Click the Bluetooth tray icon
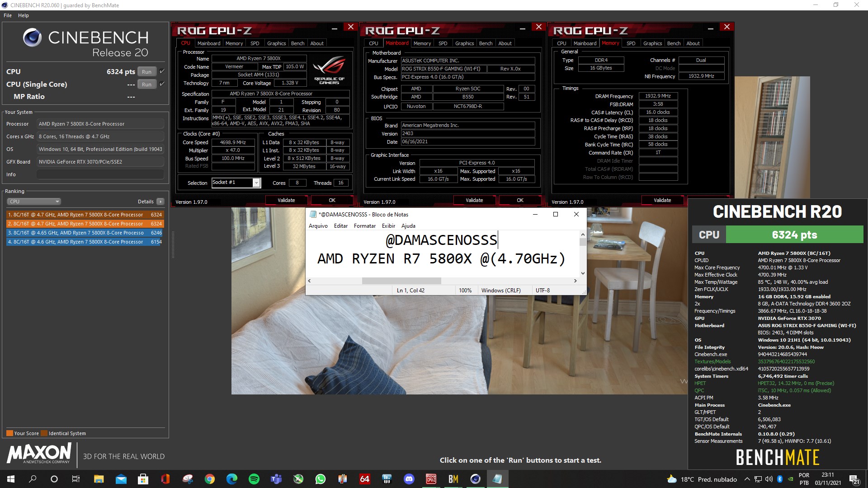868x488 pixels. click(779, 479)
